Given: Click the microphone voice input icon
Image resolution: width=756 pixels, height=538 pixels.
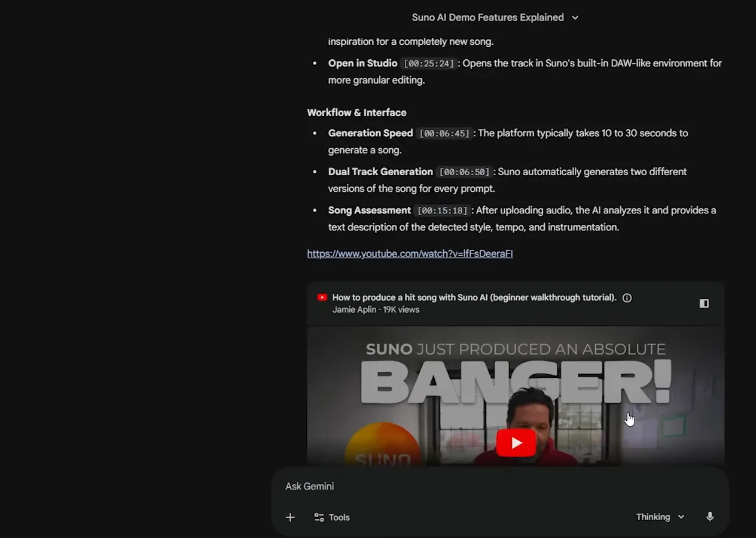Looking at the screenshot, I should click(710, 516).
